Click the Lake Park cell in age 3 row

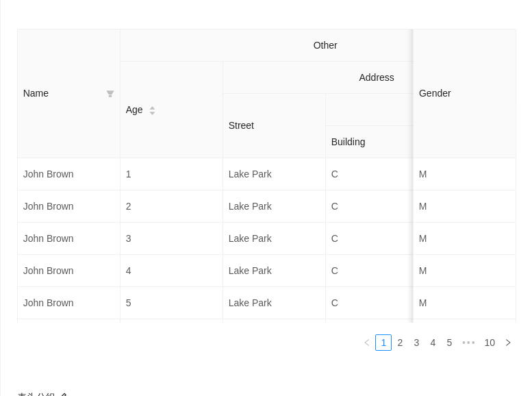[250, 238]
